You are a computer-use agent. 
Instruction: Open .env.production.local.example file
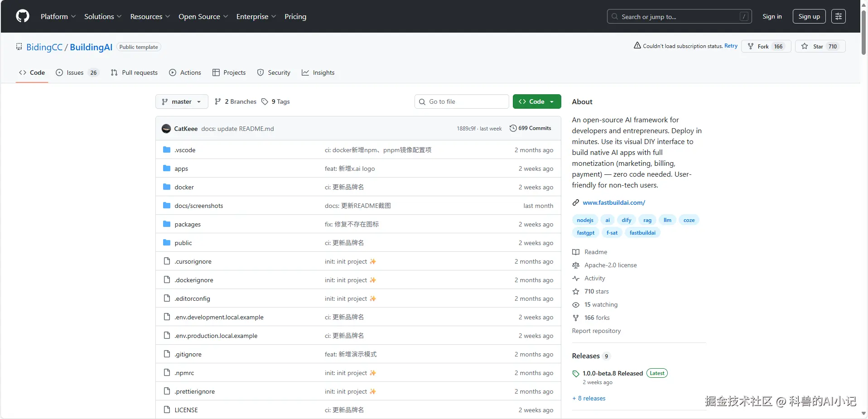tap(216, 336)
